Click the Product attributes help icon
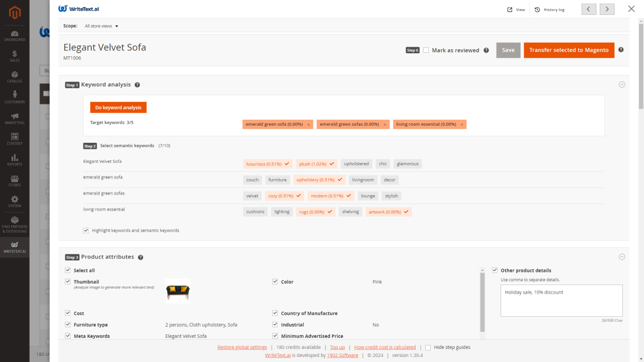644x362 pixels. tap(140, 257)
